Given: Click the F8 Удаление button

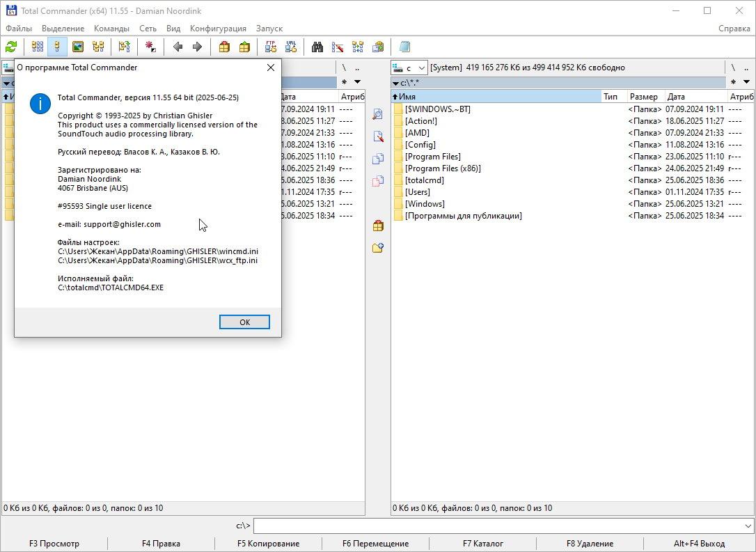Looking at the screenshot, I should click(x=590, y=544).
